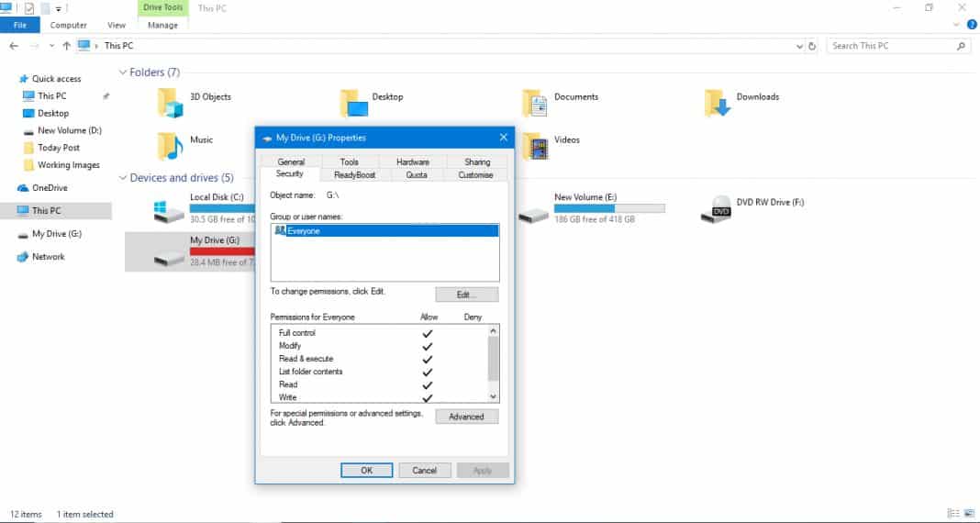This screenshot has height=523, width=980.
Task: Open New Volume (D:) in sidebar
Action: pyautogui.click(x=69, y=130)
